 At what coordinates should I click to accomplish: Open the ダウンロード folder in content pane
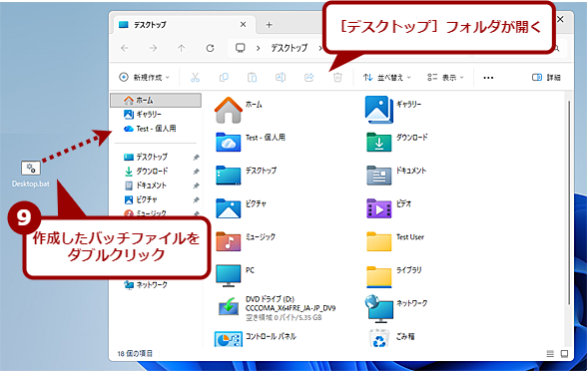pyautogui.click(x=378, y=142)
